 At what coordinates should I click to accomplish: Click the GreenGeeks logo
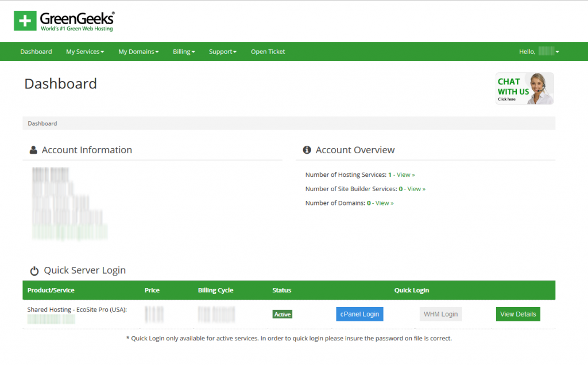tap(64, 21)
